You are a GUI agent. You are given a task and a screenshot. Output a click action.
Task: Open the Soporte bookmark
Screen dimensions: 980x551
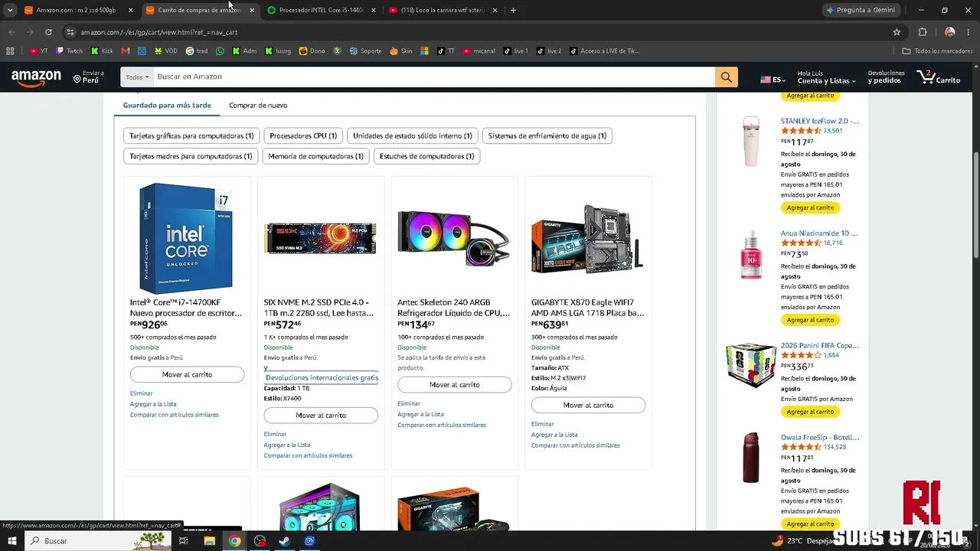[x=365, y=51]
